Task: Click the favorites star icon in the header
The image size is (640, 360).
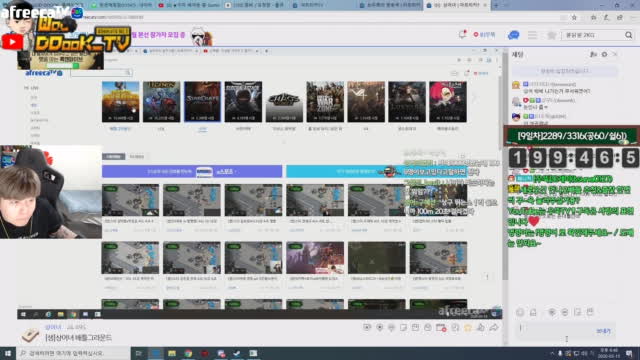Action: pos(551,36)
